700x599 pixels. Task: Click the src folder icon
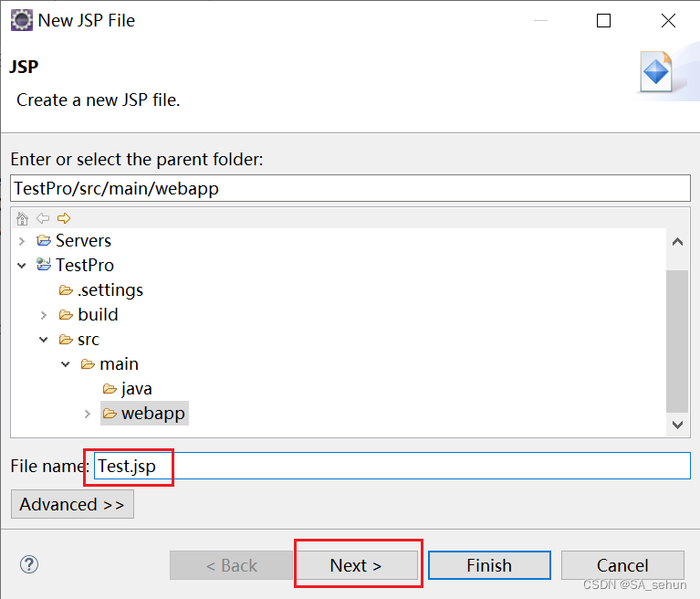click(x=66, y=340)
